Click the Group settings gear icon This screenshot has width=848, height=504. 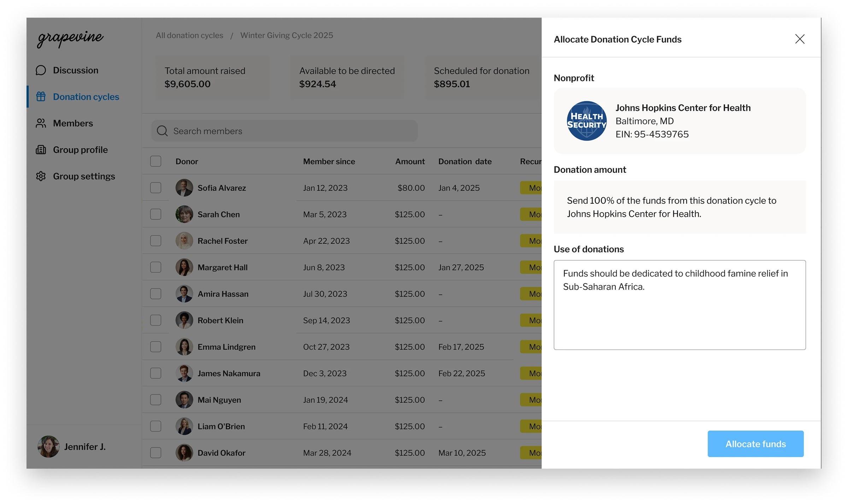(41, 176)
